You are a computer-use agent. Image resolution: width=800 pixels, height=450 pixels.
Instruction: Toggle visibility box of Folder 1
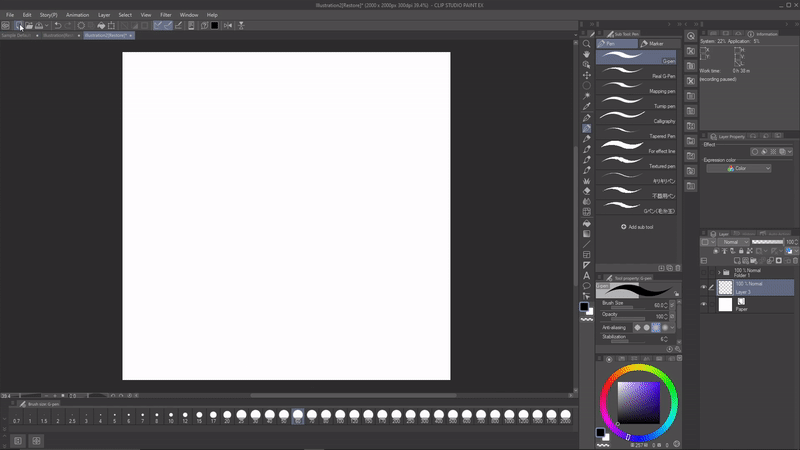coord(704,272)
